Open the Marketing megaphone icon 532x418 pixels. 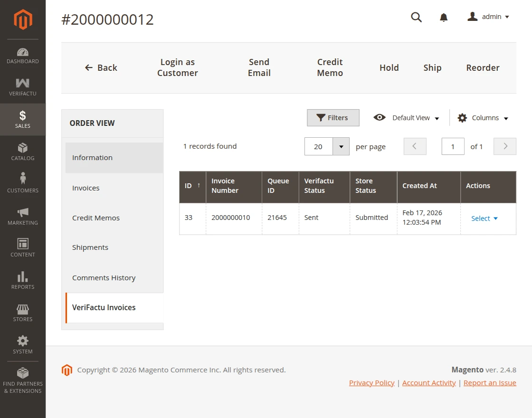pyautogui.click(x=22, y=212)
